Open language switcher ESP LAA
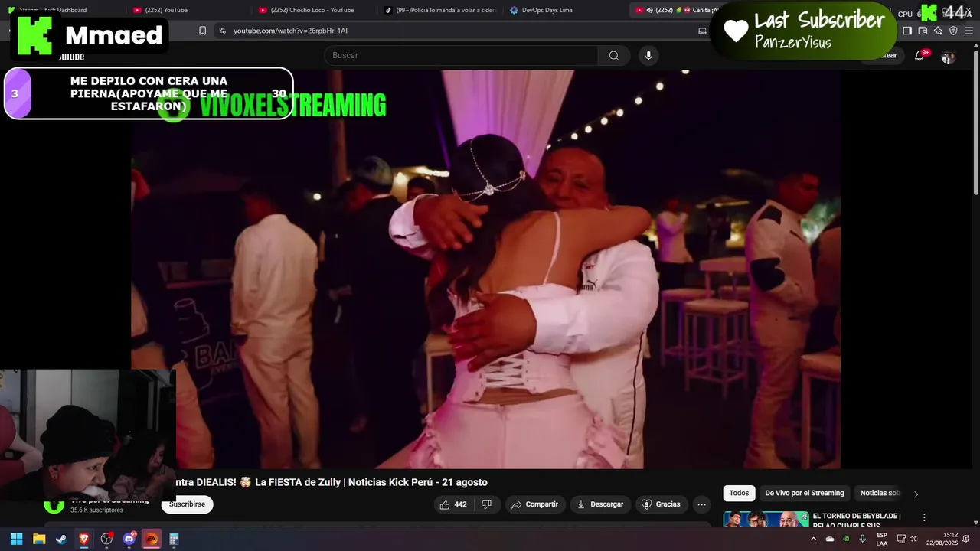 (882, 540)
